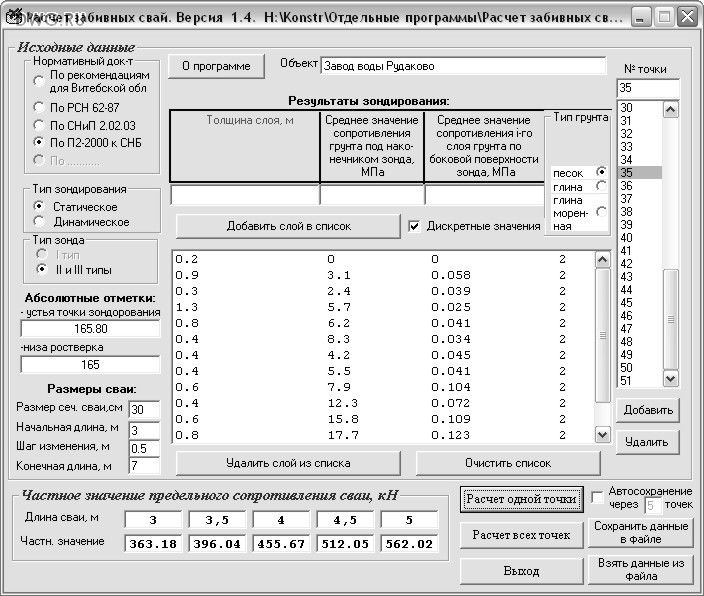704x596 pixels.
Task: Select point 30 in the list
Action: coord(640,107)
